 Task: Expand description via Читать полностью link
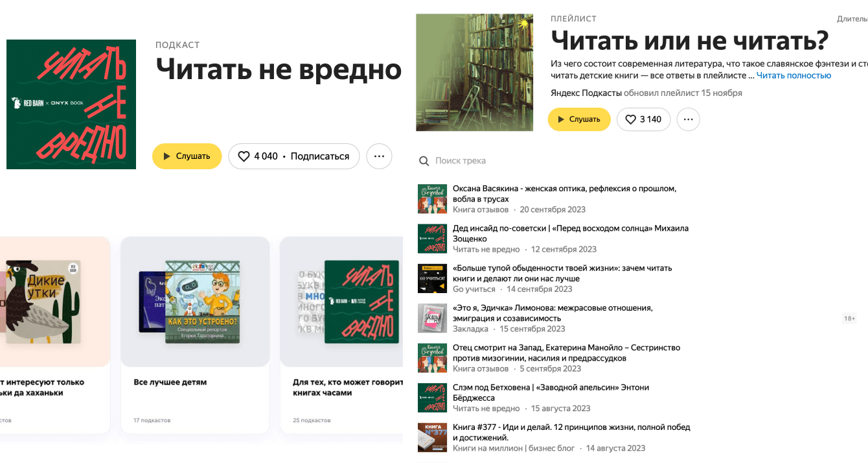[794, 76]
